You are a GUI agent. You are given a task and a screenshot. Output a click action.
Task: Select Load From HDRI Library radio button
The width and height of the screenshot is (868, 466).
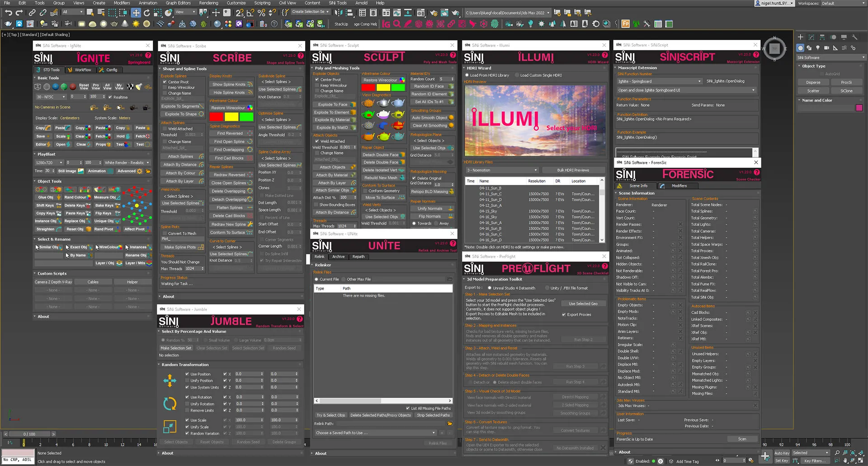pyautogui.click(x=467, y=75)
